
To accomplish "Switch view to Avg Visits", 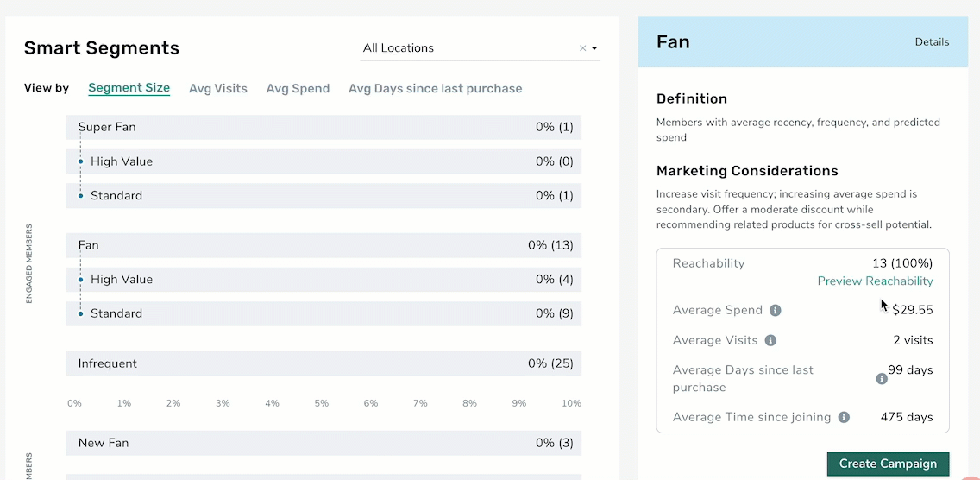I will coord(218,88).
